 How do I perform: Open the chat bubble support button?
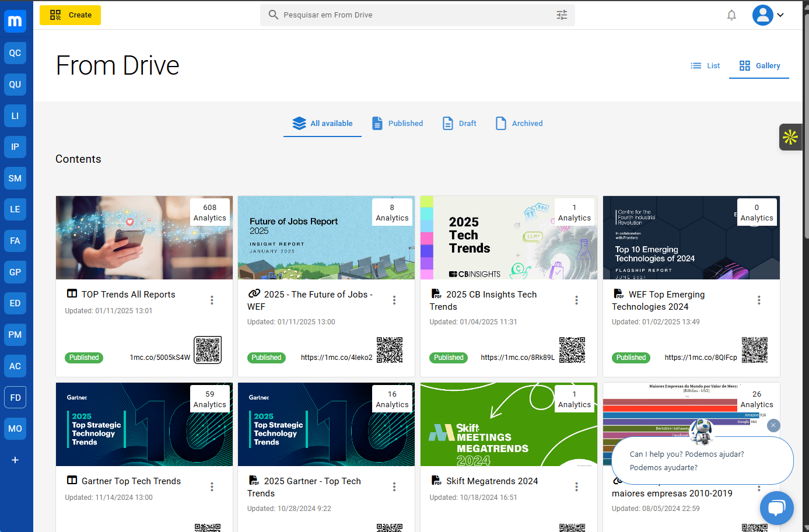(x=776, y=508)
